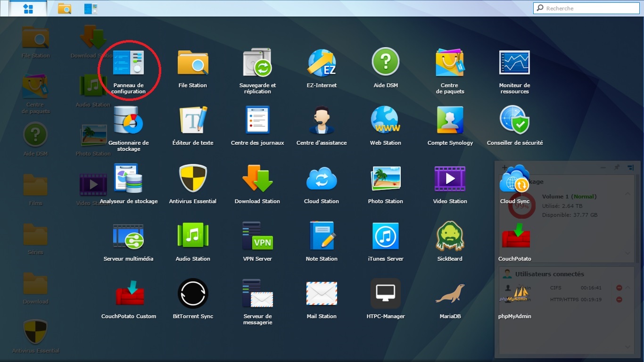
Task: Open SickBeard
Action: coord(450,237)
